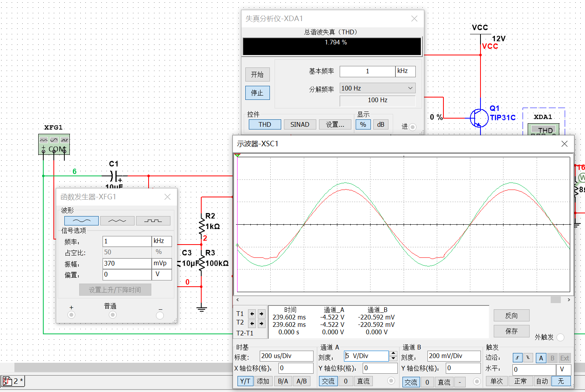Move cursor T1 right arrow
The image size is (585, 392).
pyautogui.click(x=261, y=314)
